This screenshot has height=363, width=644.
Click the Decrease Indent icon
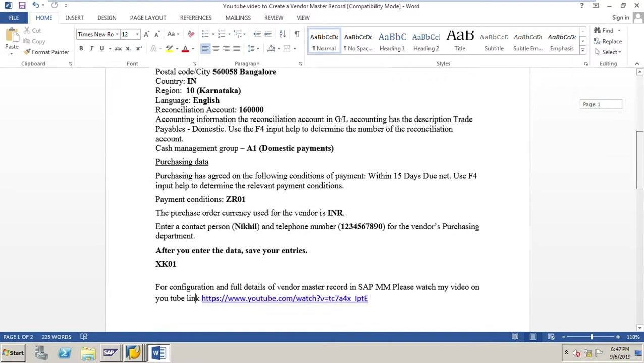257,34
